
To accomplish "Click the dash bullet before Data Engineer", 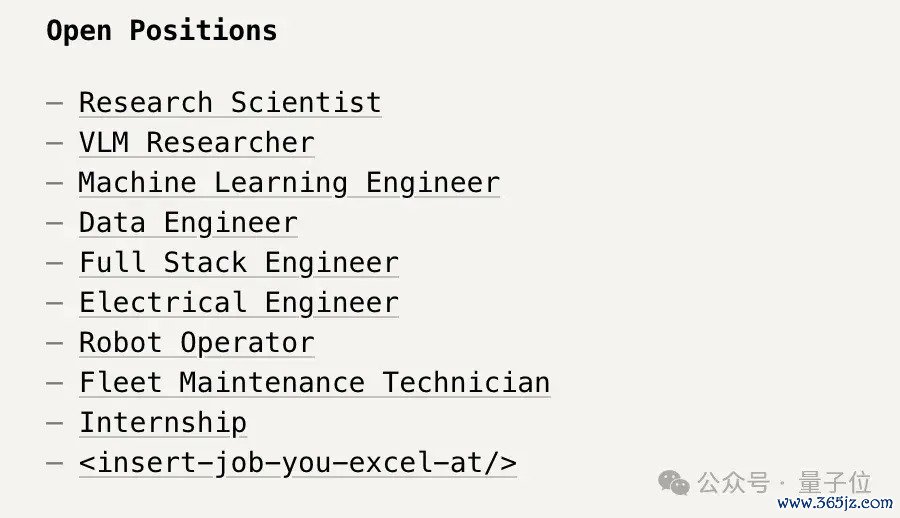I will coord(55,223).
